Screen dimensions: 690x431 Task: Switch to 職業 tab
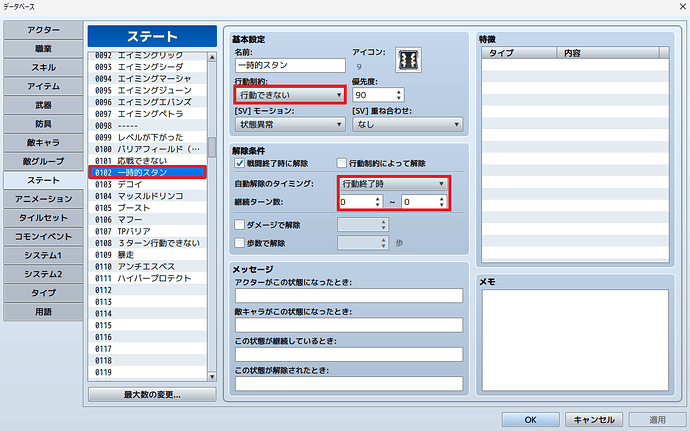click(x=43, y=49)
